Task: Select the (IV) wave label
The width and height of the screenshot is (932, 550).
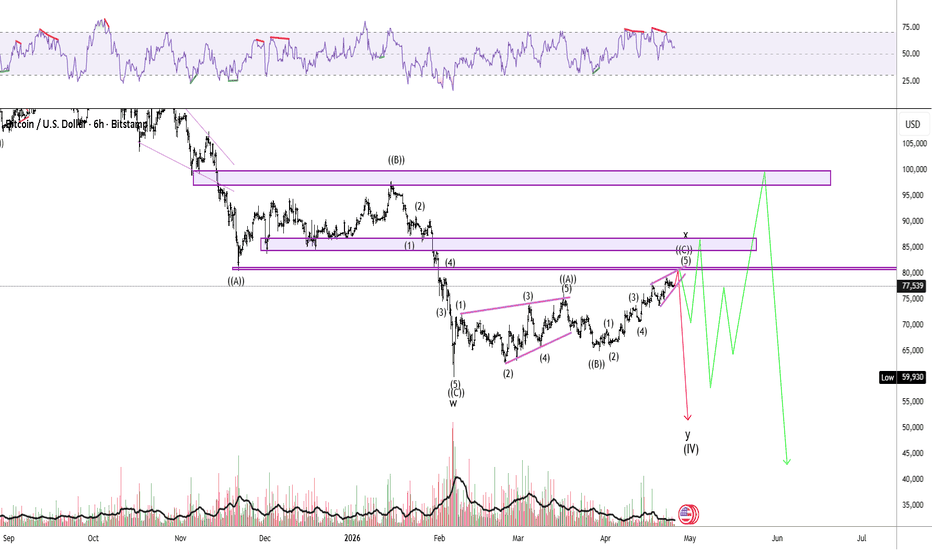Action: pyautogui.click(x=690, y=449)
